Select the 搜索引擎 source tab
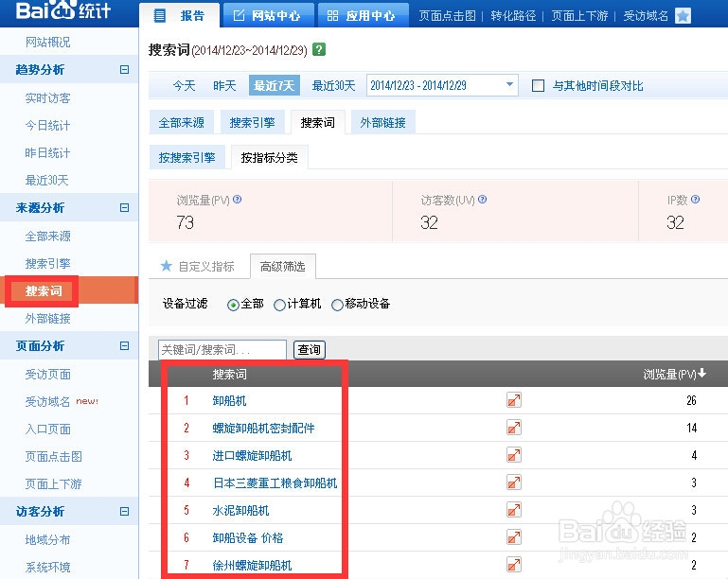 click(252, 122)
